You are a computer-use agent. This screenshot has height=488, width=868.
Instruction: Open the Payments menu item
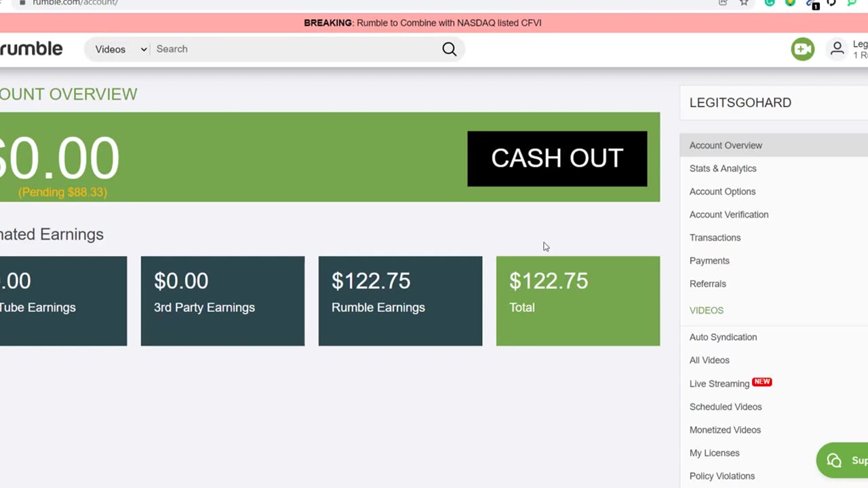[x=709, y=260]
